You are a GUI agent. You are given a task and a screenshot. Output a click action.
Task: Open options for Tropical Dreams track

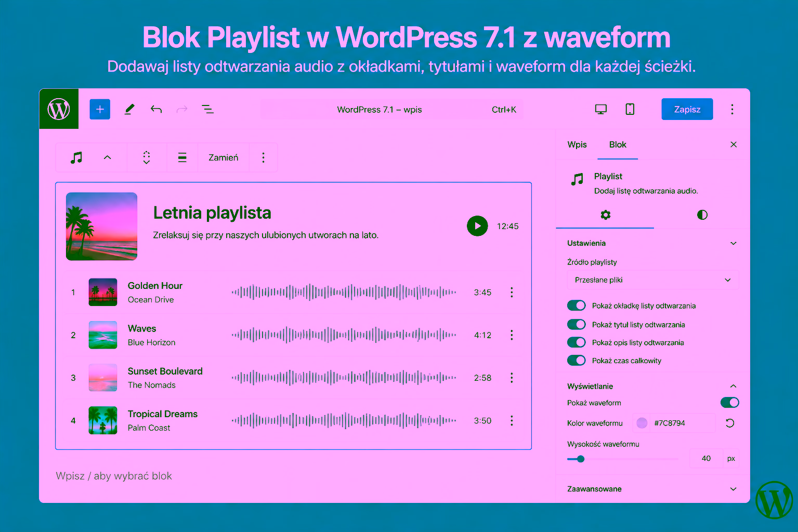point(512,420)
